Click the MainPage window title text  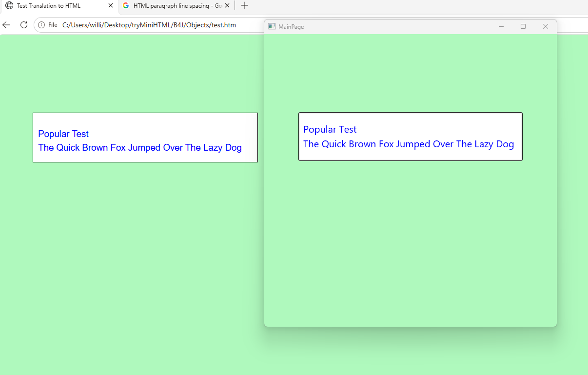291,27
